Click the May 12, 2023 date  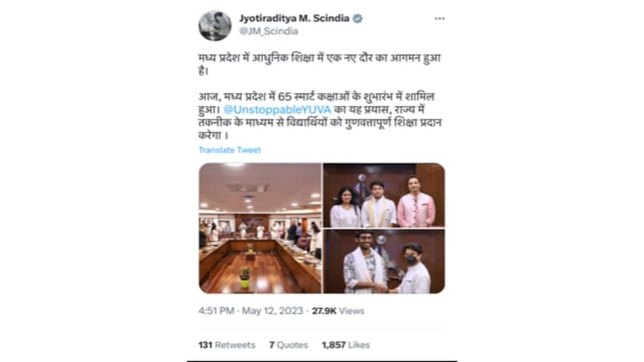[272, 311]
